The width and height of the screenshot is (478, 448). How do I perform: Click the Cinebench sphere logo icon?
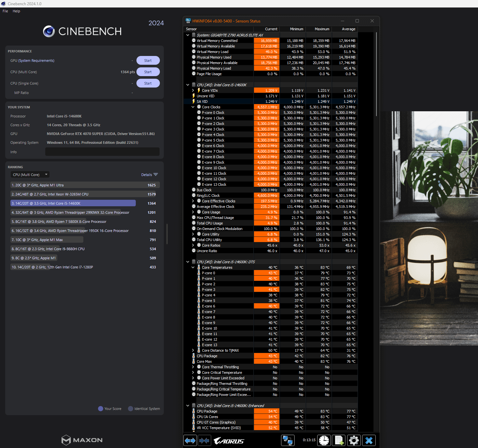tap(49, 31)
